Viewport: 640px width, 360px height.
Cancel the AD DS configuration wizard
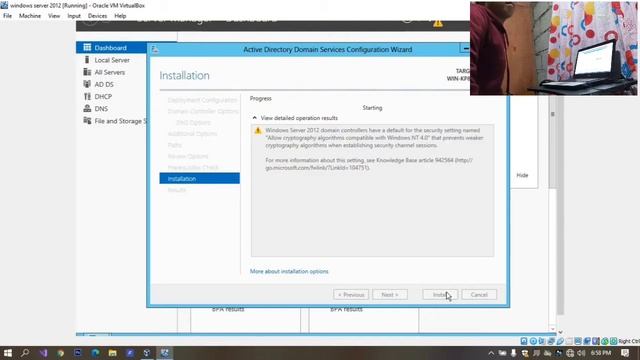coord(479,295)
